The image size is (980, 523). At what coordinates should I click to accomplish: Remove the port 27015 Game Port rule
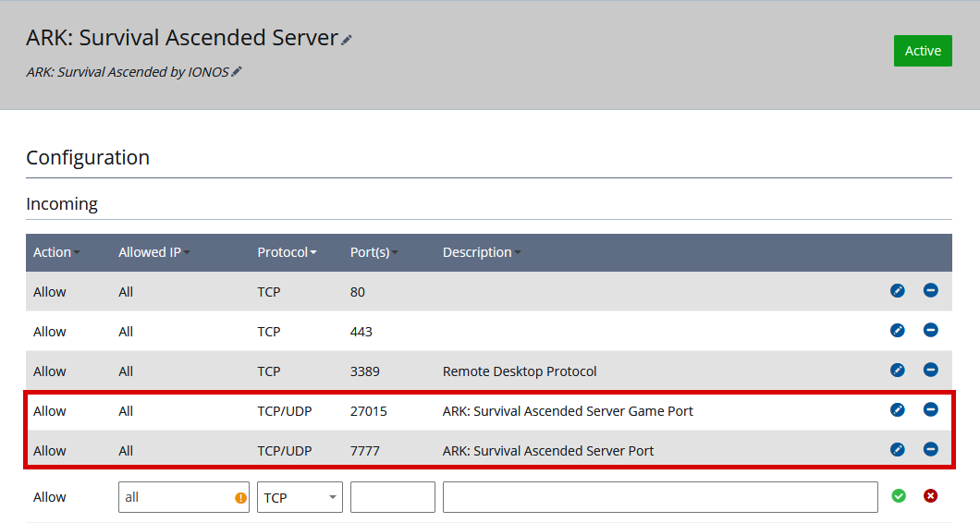[x=930, y=410]
